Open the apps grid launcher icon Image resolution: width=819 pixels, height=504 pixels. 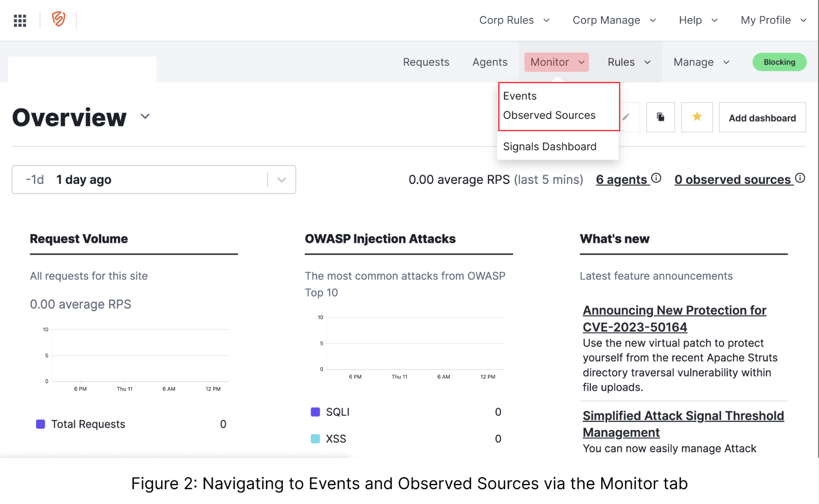tap(20, 20)
